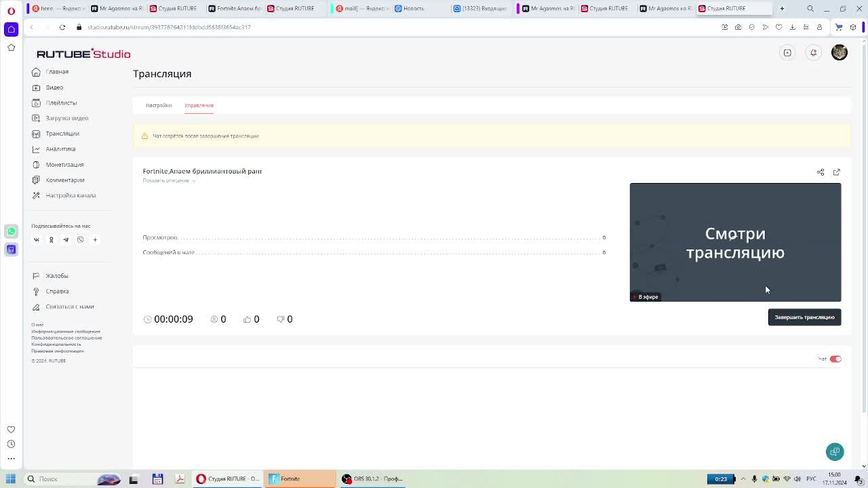Image resolution: width=868 pixels, height=488 pixels.
Task: Switch to OBS 30.1.2 in taskbar
Action: (373, 479)
